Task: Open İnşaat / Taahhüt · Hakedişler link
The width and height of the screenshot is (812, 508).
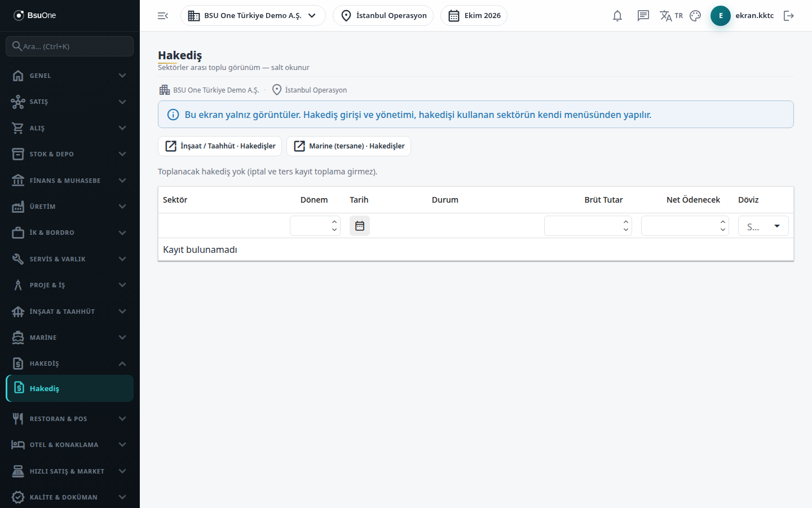Action: point(220,146)
